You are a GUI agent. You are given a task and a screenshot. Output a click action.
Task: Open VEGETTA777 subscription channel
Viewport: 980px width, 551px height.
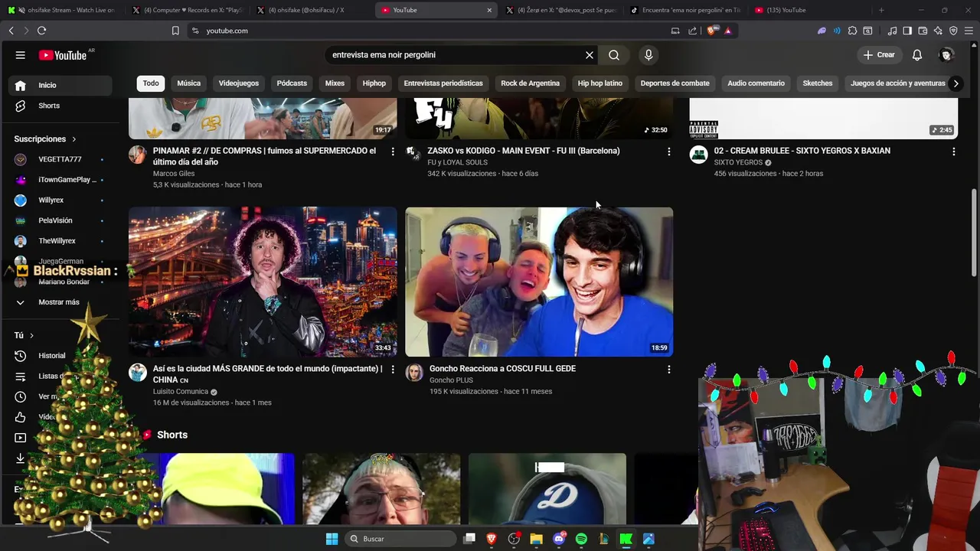click(62, 159)
